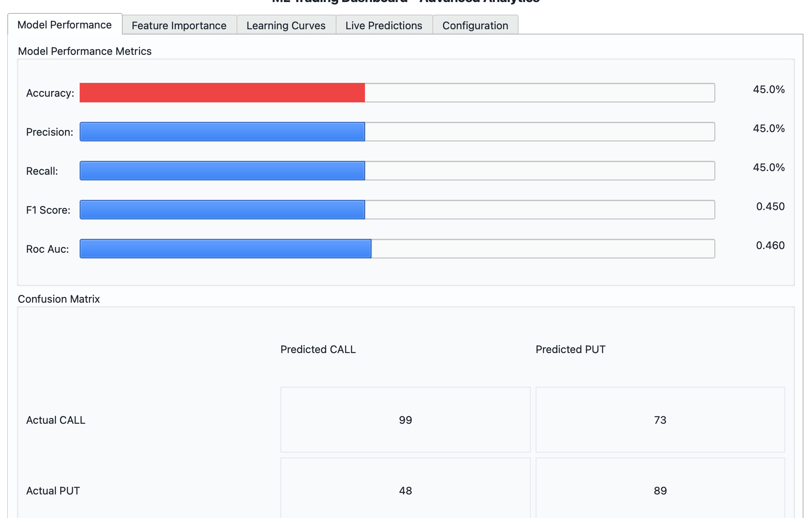Click the F1 Score progress bar
This screenshot has height=518, width=812.
397,210
